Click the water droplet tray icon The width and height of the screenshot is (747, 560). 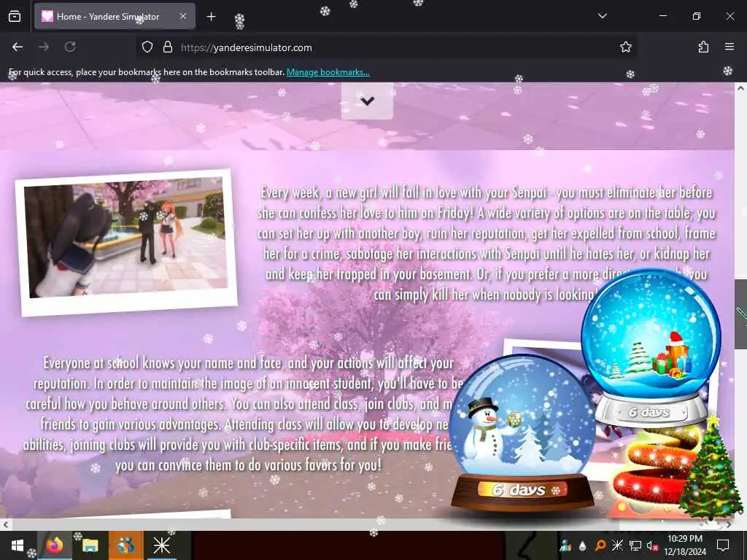coord(582,545)
